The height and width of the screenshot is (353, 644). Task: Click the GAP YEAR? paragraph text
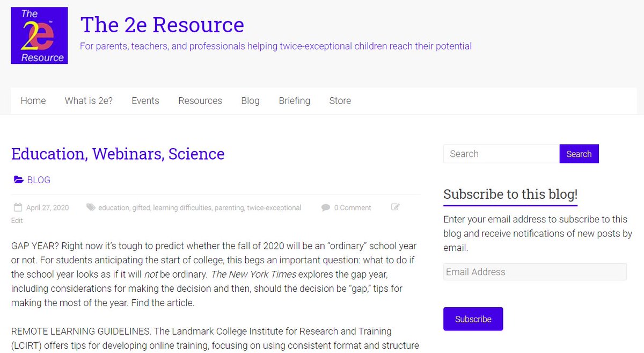pyautogui.click(x=214, y=274)
